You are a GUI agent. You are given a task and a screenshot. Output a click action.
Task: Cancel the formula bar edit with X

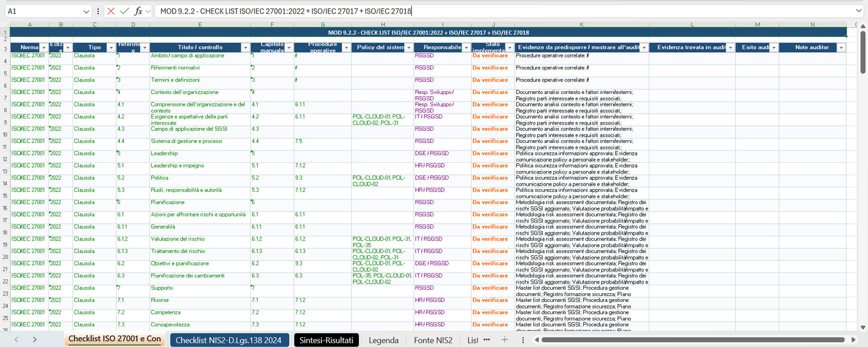pyautogui.click(x=111, y=11)
